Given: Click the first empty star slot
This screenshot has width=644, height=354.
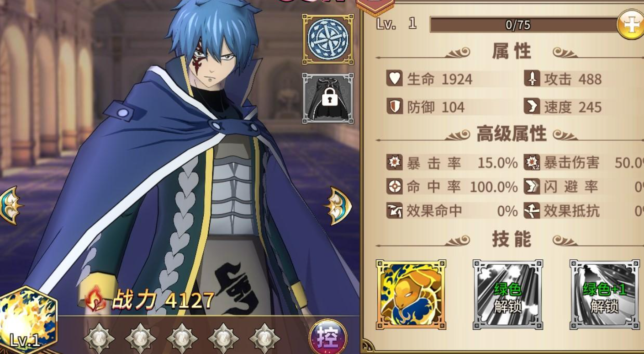Looking at the screenshot, I should point(99,339).
